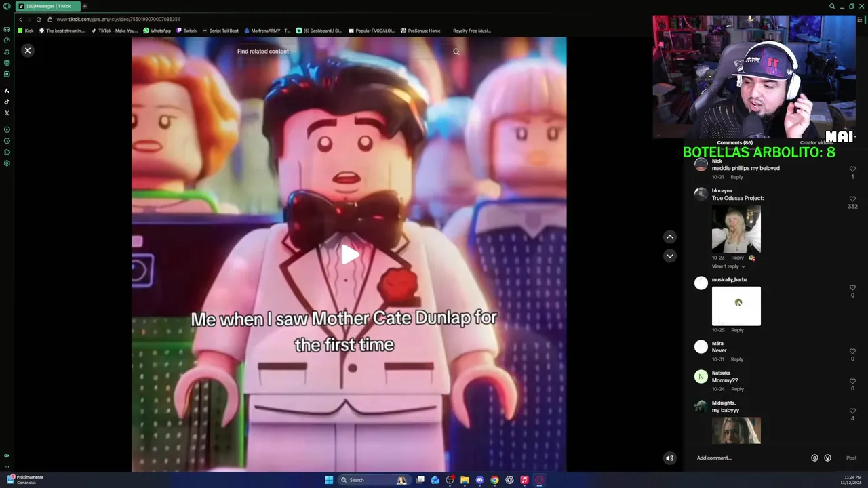Reply to Mára's comment
868x488 pixels.
click(x=736, y=359)
